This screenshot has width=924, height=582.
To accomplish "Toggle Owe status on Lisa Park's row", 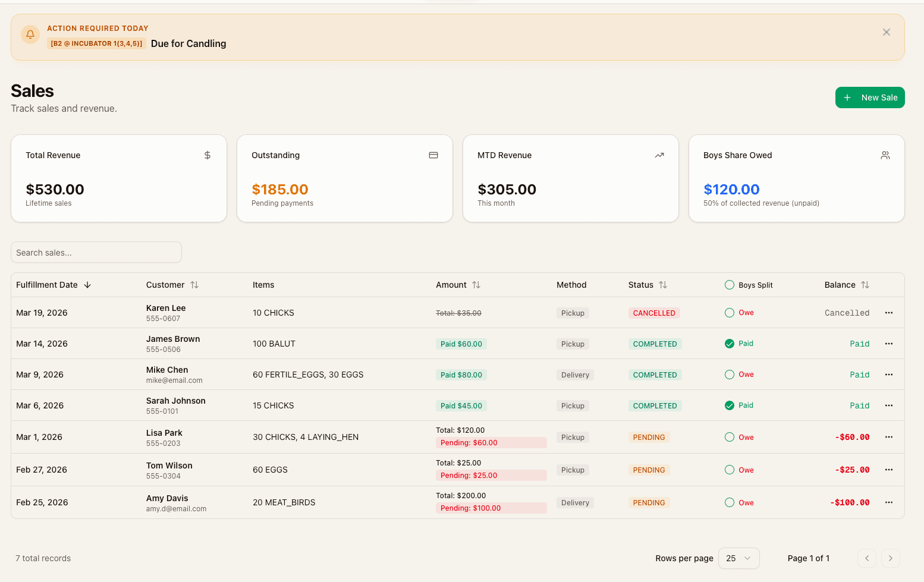I will 729,437.
